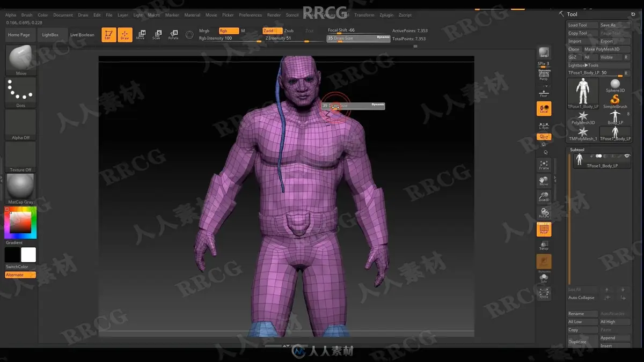Screen dimensions: 644x362
Task: Toggle TPose1_Body_LP subtool eye visibility
Action: pos(626,156)
